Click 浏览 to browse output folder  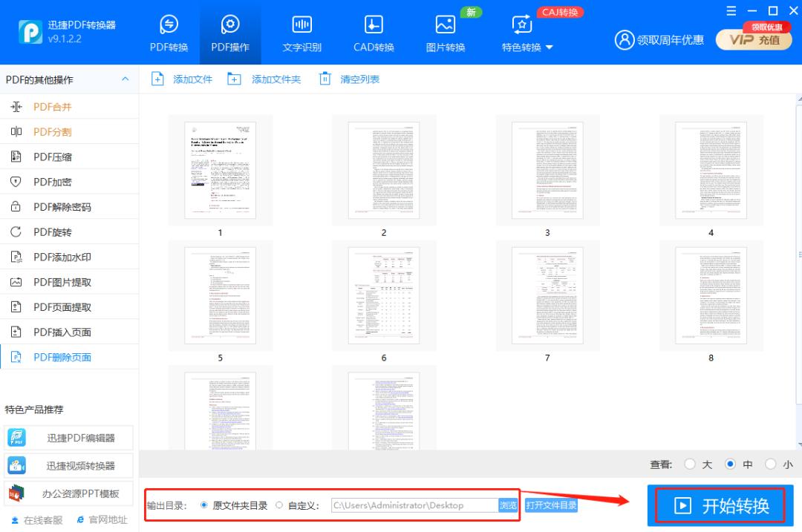[509, 505]
